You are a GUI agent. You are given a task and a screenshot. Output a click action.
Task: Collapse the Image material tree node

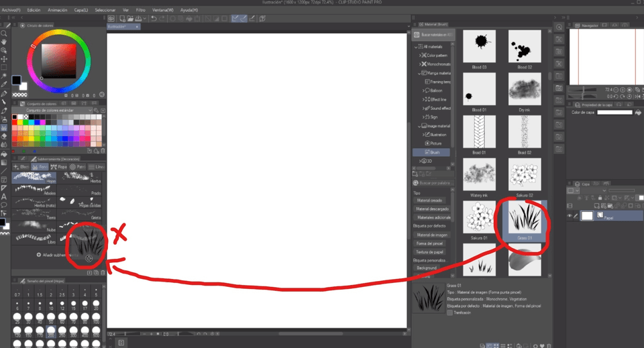tap(419, 126)
